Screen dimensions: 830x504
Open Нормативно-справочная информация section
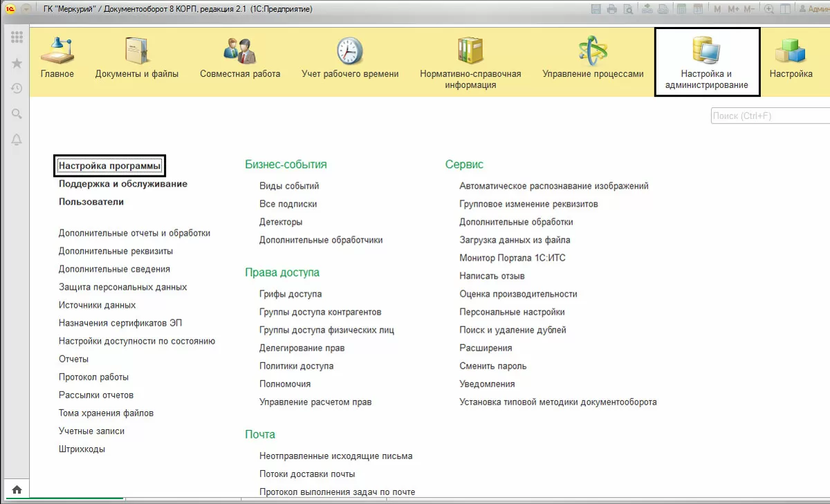470,62
